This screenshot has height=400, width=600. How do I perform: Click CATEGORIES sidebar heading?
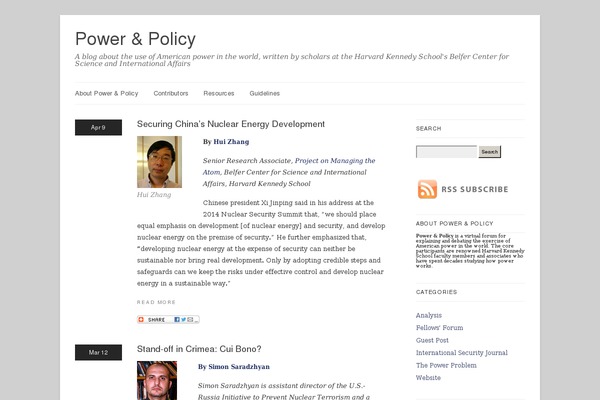click(436, 292)
